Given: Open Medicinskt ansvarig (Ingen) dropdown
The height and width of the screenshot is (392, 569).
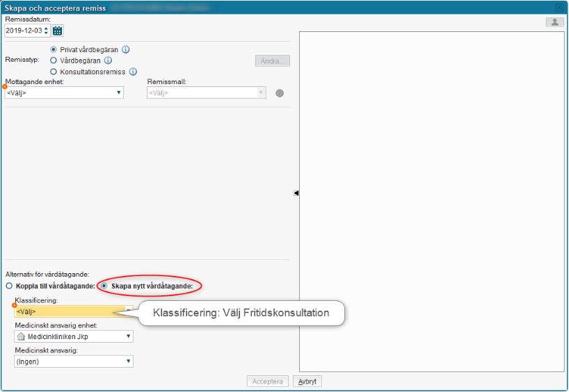Looking at the screenshot, I should tap(74, 361).
